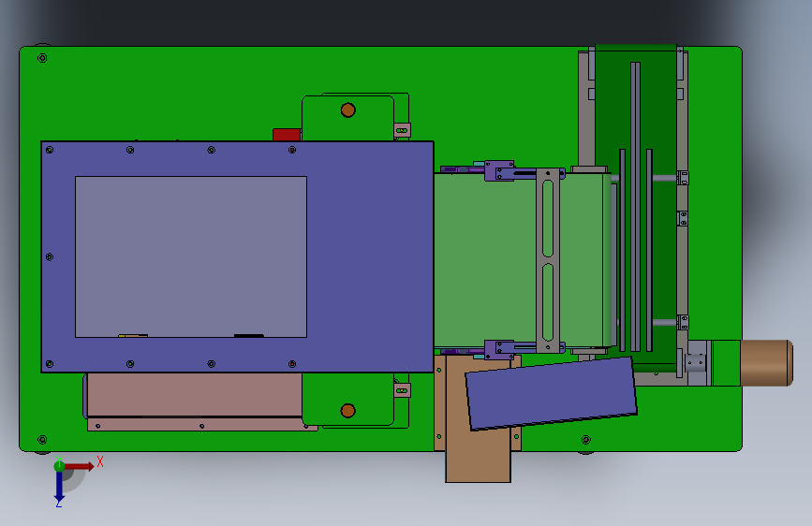Select the small red block above cover

(x=287, y=135)
